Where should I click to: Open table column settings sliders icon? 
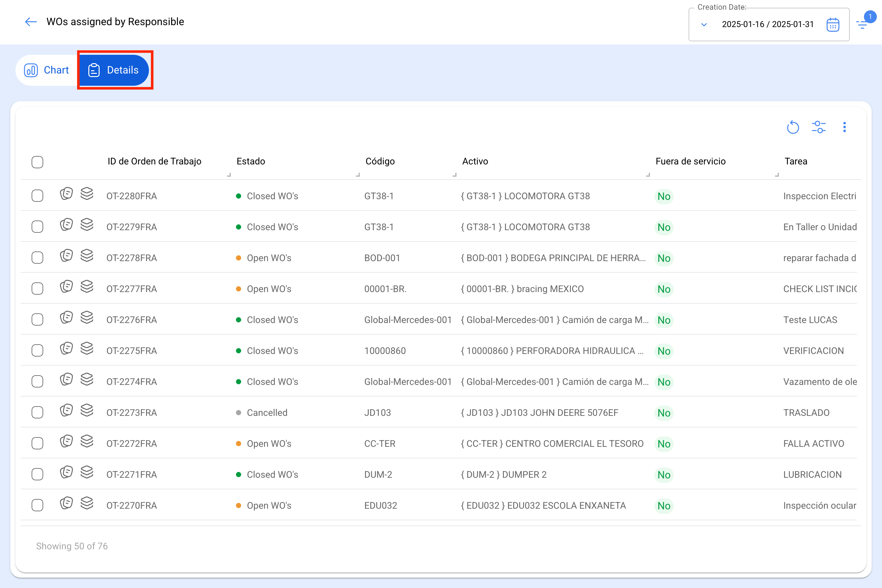(818, 127)
